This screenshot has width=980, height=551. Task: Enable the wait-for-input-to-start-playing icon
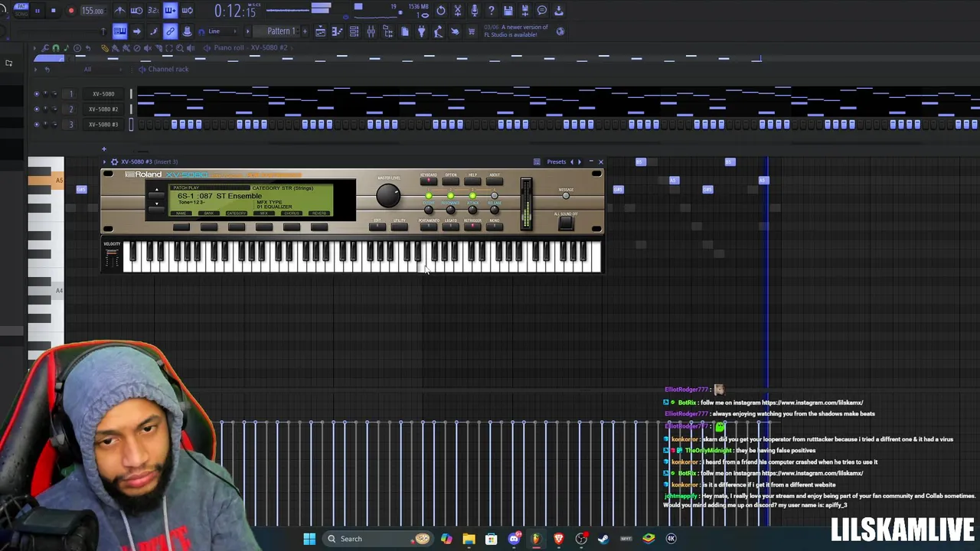point(137,11)
